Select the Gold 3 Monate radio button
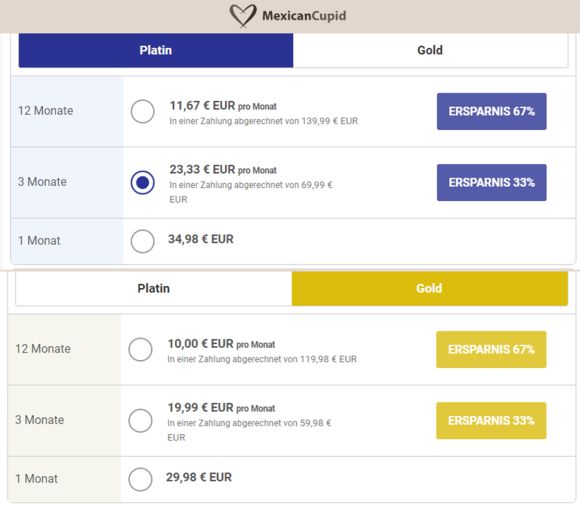 [x=140, y=420]
